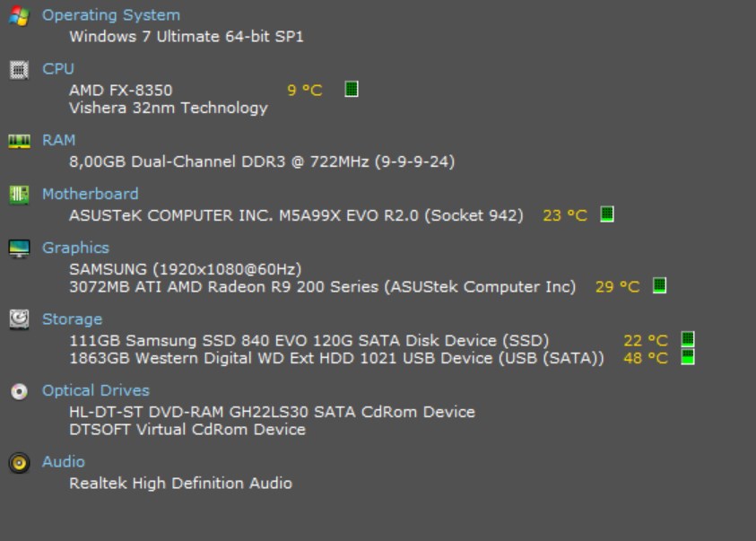
Task: Open the CPU section link
Action: (x=58, y=69)
